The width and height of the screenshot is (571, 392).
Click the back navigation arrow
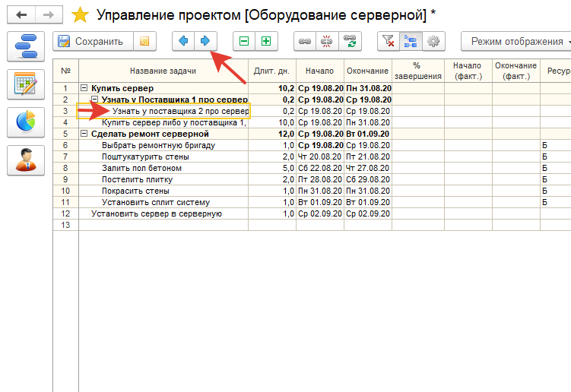[21, 15]
